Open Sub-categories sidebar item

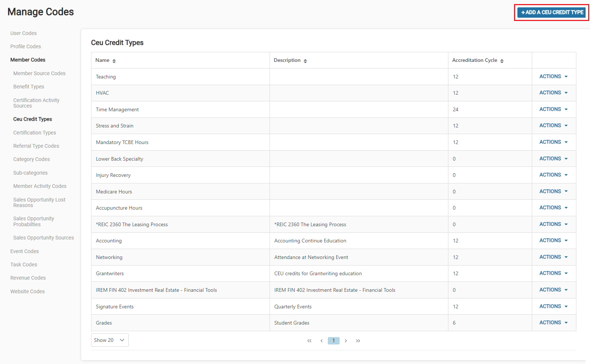(30, 173)
